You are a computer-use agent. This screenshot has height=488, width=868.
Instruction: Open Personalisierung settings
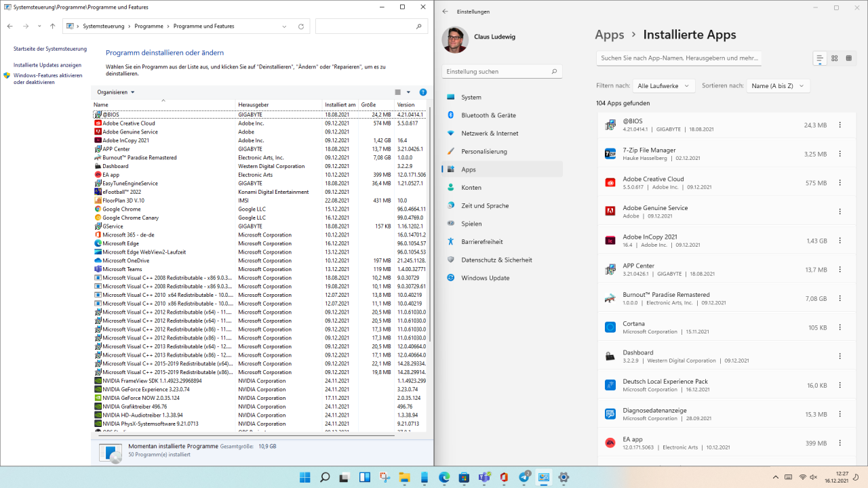point(502,152)
